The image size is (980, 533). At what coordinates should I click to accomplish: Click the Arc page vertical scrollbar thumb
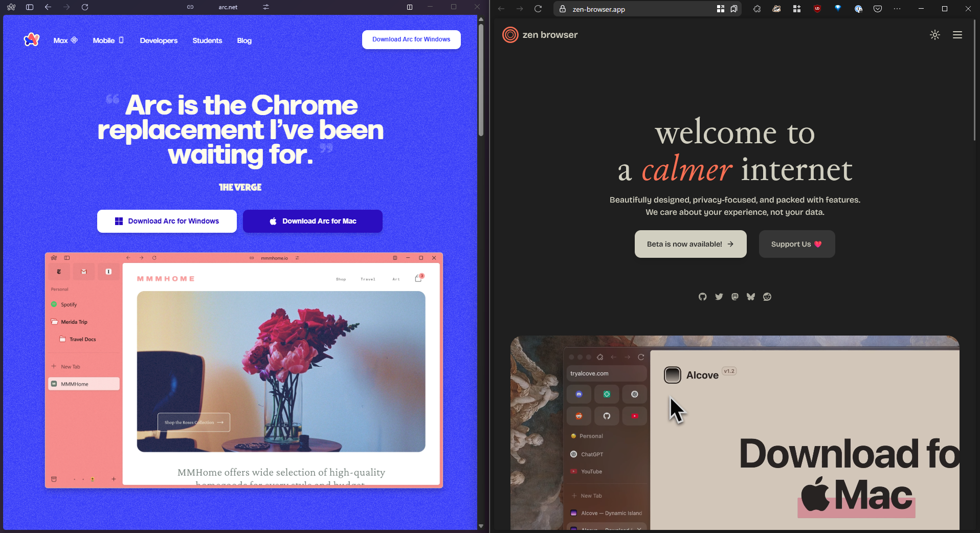[481, 79]
